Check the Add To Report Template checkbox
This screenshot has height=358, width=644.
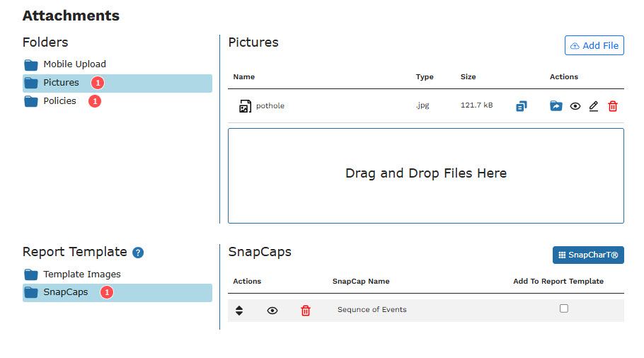(x=564, y=308)
